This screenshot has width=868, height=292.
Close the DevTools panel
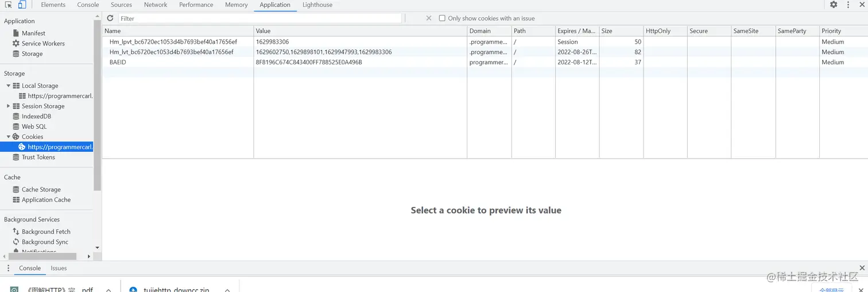pyautogui.click(x=862, y=5)
